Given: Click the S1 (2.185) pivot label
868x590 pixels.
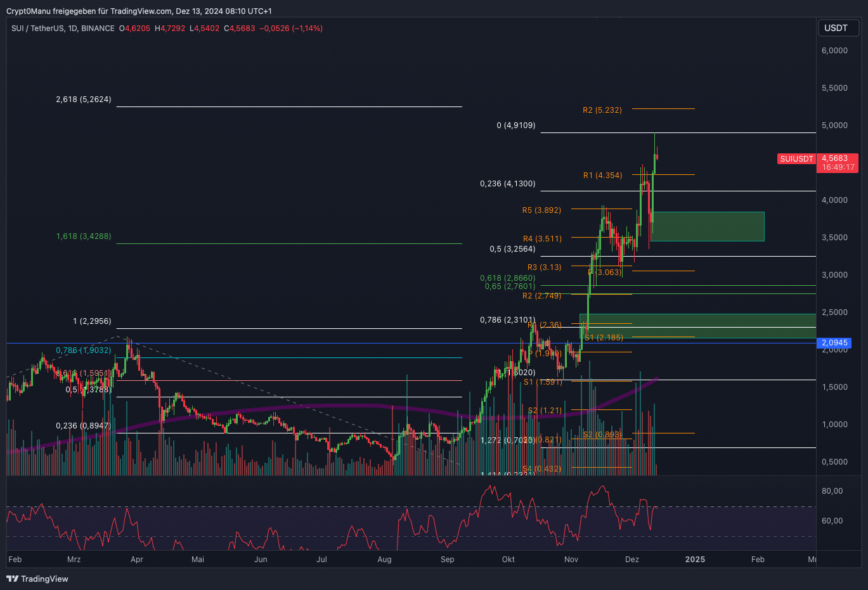Looking at the screenshot, I should [x=604, y=338].
